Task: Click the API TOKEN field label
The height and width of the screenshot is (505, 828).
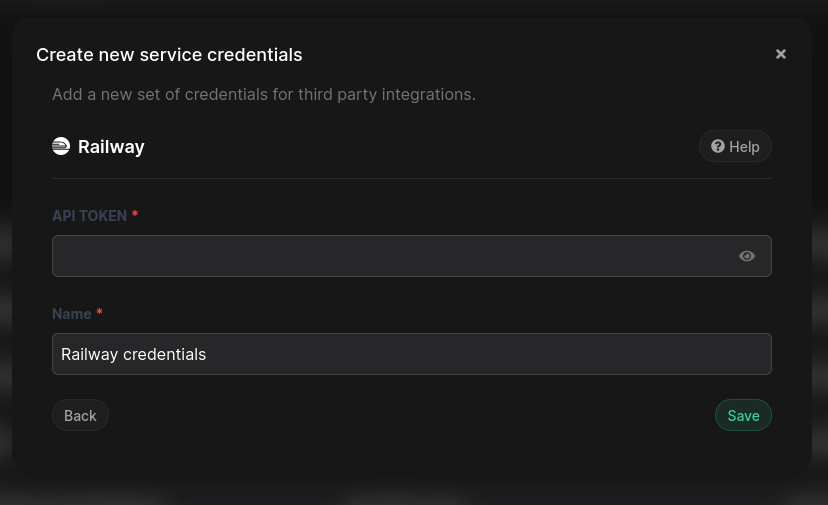Action: 89,216
